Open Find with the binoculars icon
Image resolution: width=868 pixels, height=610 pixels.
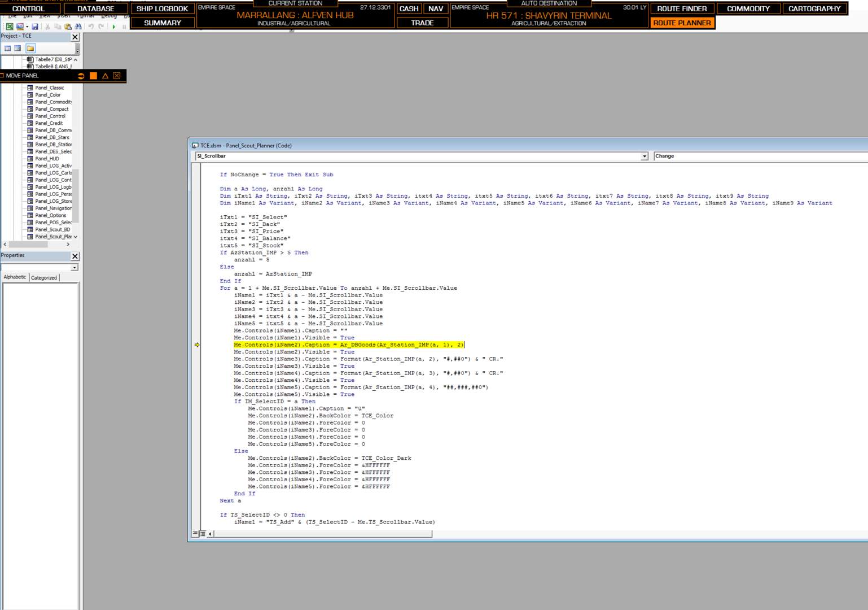pyautogui.click(x=78, y=27)
